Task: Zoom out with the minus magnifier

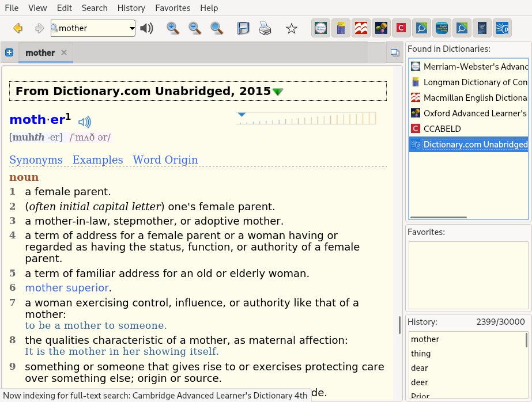Action: tap(195, 28)
